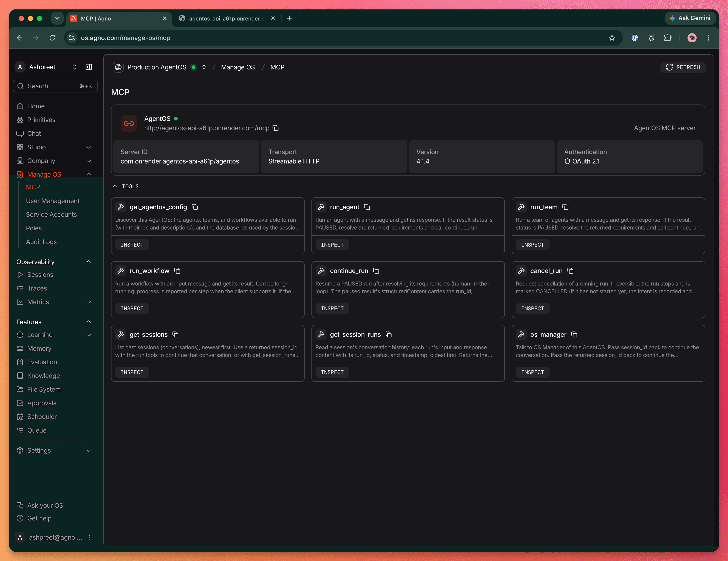Image resolution: width=728 pixels, height=561 pixels.
Task: Go to Service Accounts
Action: pyautogui.click(x=51, y=214)
